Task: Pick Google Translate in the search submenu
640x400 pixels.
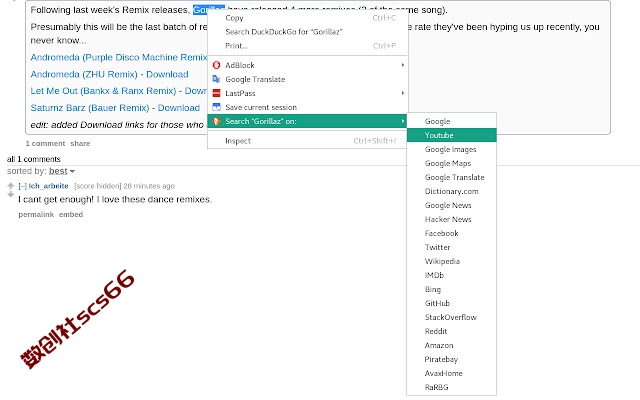Action: point(452,177)
